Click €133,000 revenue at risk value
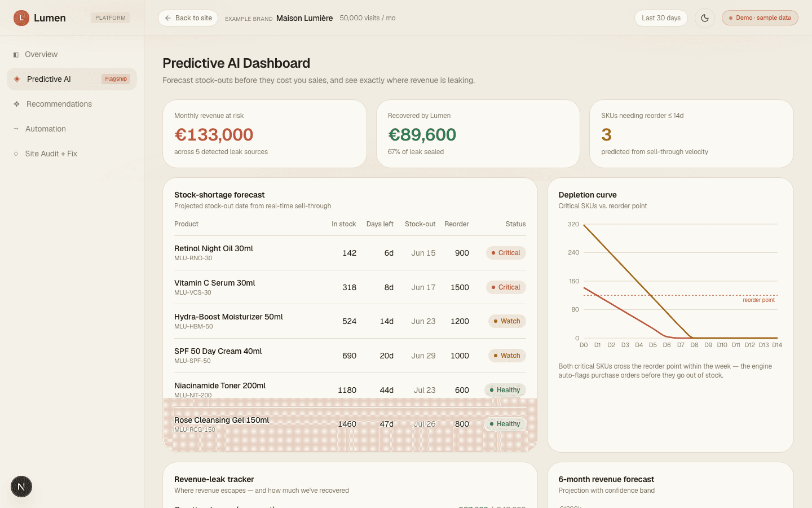The width and height of the screenshot is (812, 508). coord(214,134)
